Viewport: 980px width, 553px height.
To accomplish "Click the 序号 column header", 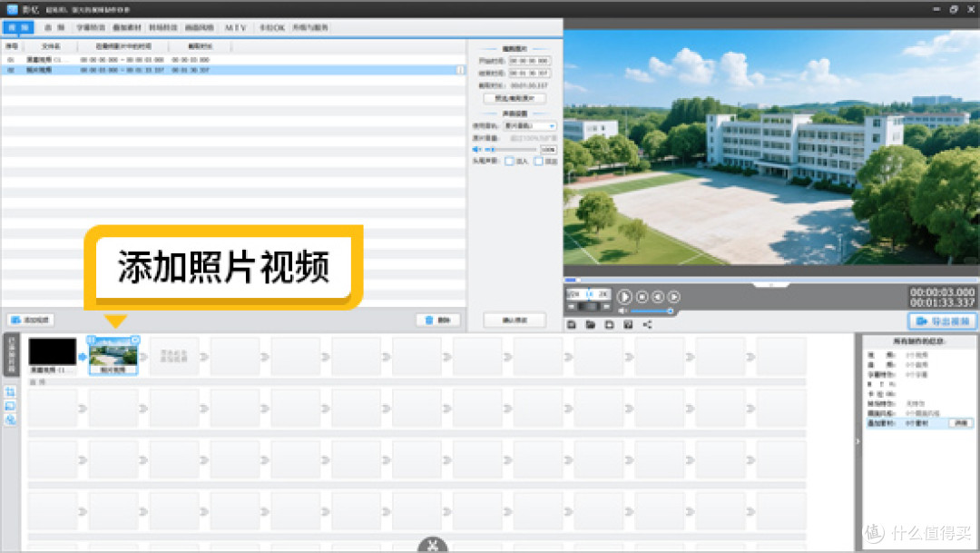I will tap(12, 46).
